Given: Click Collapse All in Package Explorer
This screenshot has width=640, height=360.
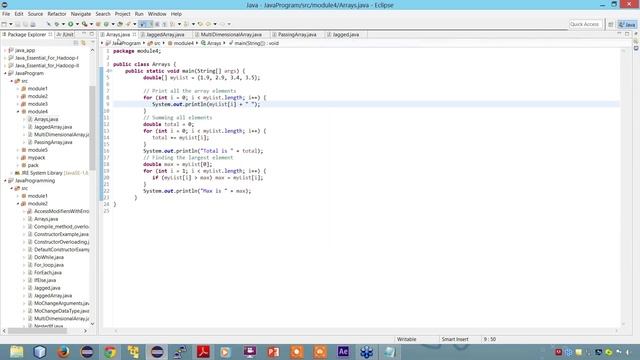Looking at the screenshot, I should coord(76,42).
